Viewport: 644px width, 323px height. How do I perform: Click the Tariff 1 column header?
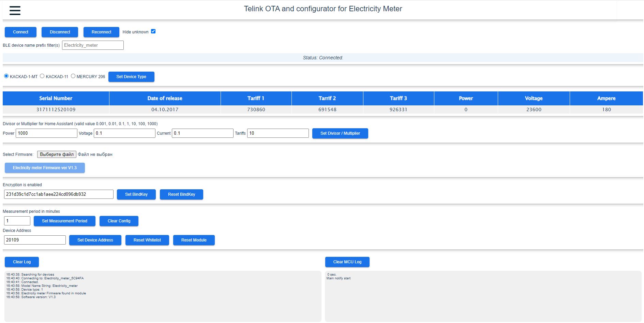pos(256,98)
